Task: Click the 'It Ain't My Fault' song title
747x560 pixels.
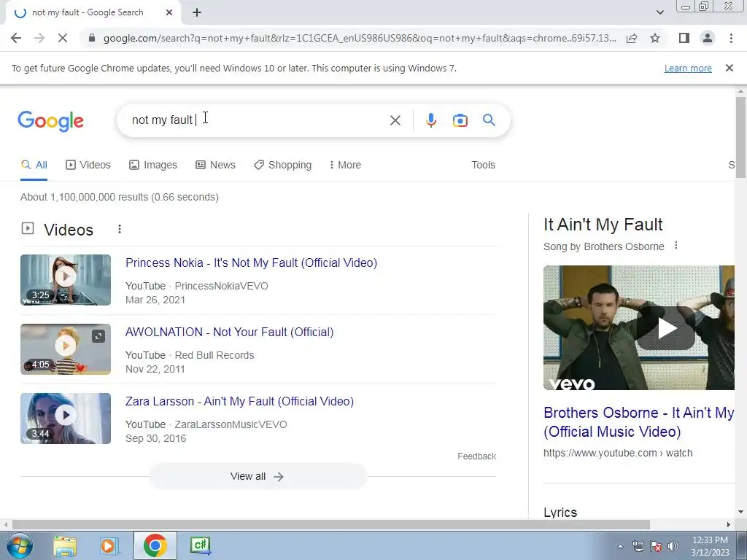Action: point(603,225)
